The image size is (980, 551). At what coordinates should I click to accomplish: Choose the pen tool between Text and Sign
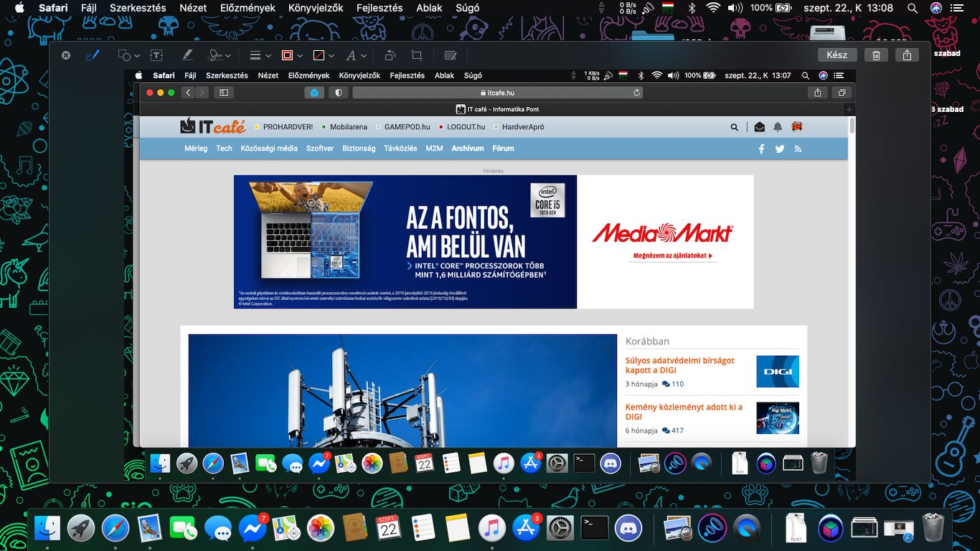(187, 55)
